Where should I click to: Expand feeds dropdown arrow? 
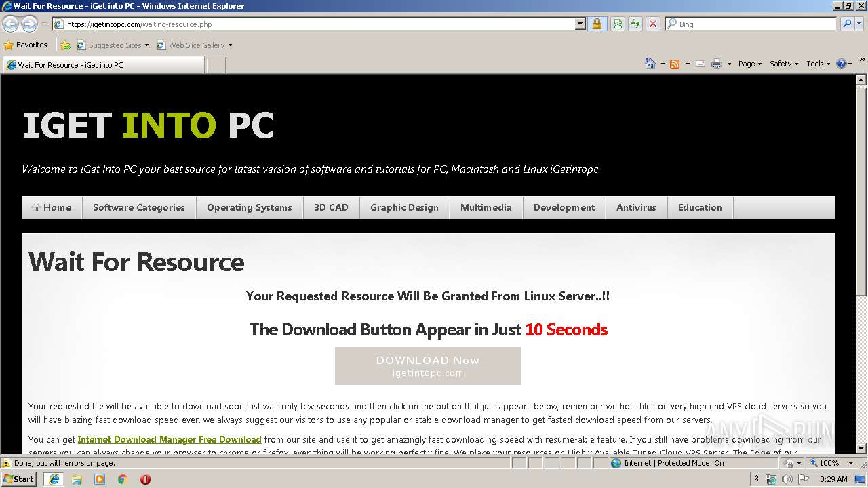(x=687, y=64)
